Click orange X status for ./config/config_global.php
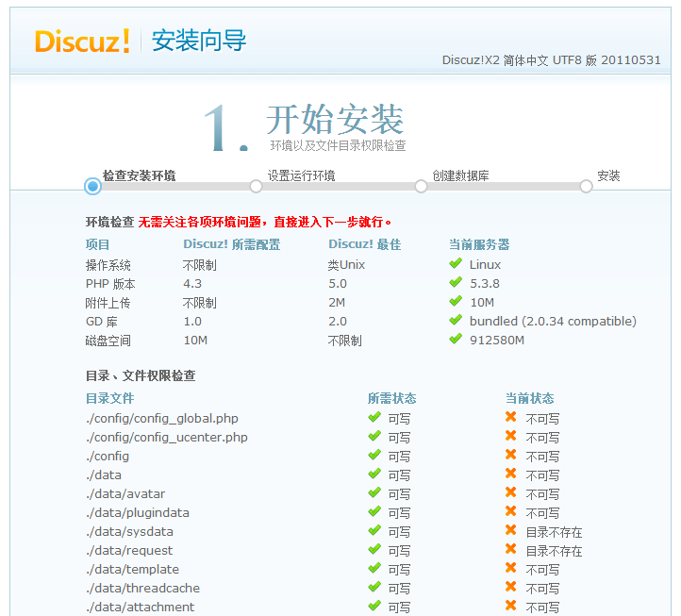Viewport: 681px width, 616px height. coord(511,417)
